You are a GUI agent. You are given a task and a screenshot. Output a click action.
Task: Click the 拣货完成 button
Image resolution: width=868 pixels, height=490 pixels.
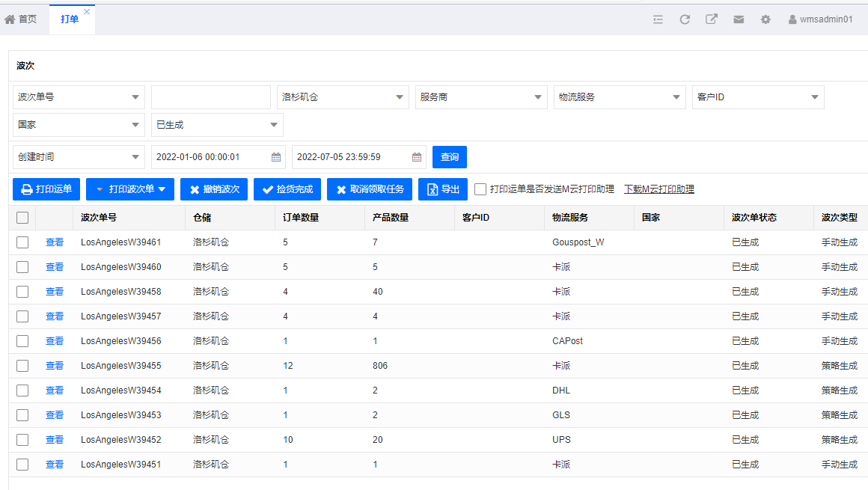click(287, 189)
